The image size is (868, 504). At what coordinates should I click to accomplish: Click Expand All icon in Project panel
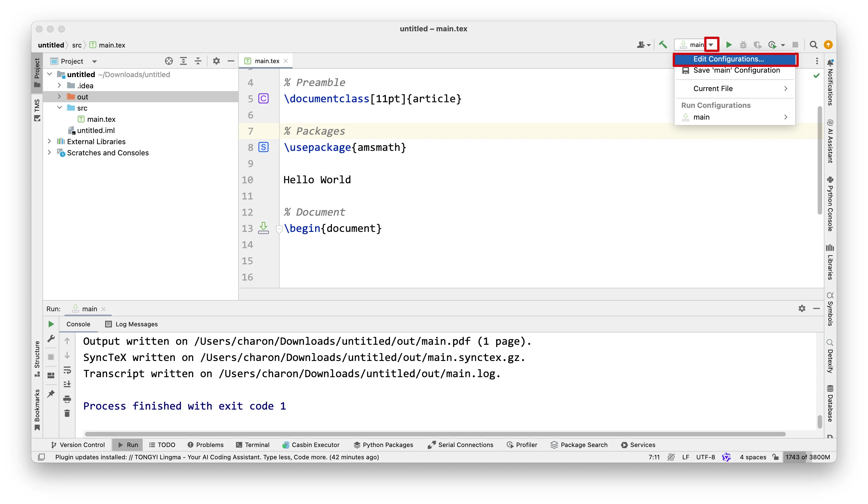(x=183, y=61)
